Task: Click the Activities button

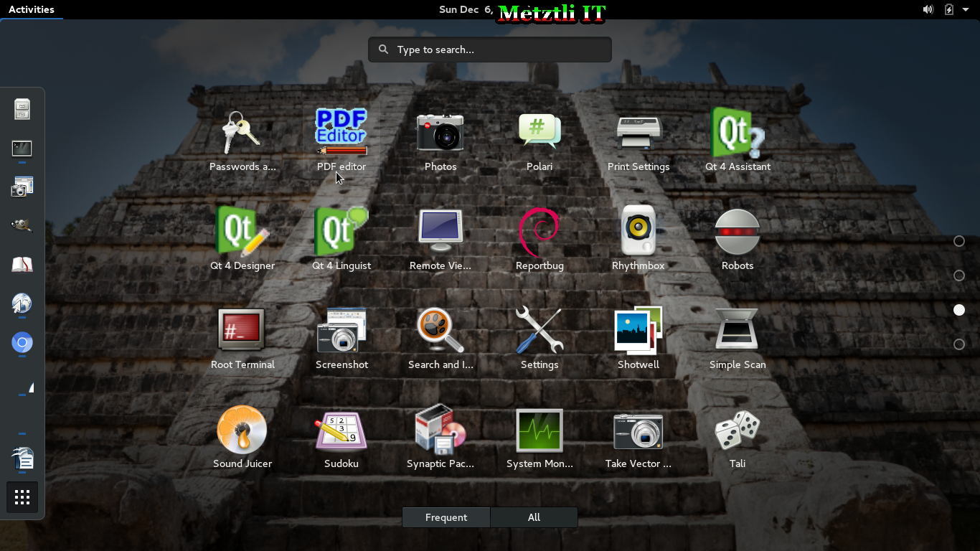Action: (x=32, y=9)
